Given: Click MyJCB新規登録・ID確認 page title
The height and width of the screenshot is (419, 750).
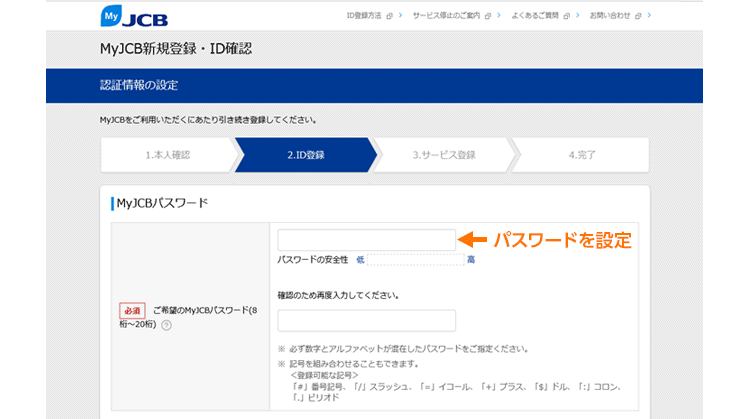Looking at the screenshot, I should [x=176, y=48].
